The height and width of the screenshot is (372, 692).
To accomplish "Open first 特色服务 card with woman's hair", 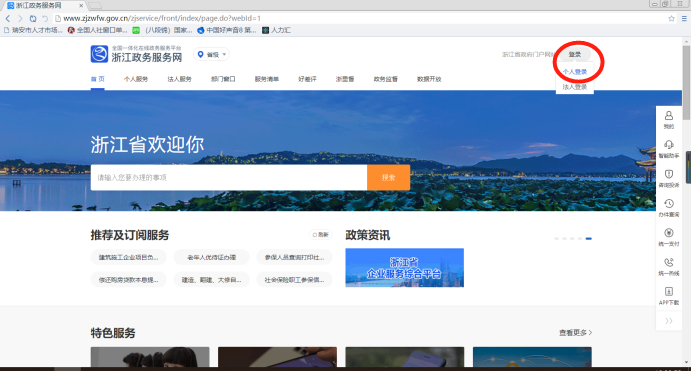I will pos(150,357).
